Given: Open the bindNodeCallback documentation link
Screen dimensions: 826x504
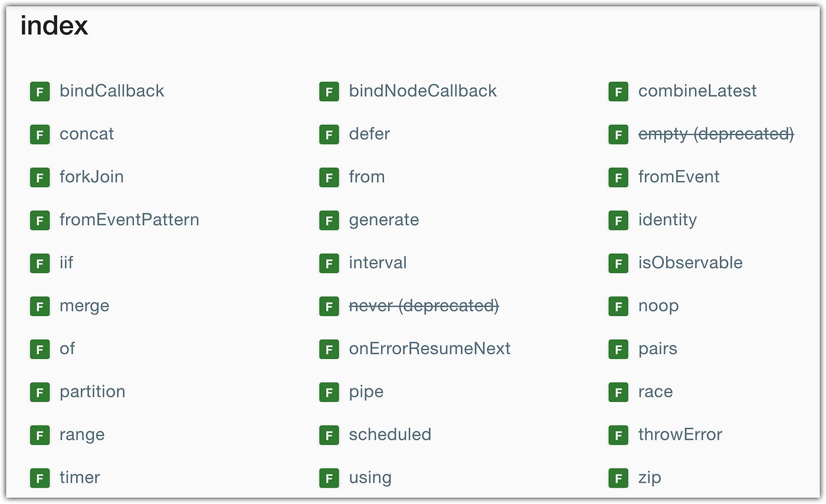Looking at the screenshot, I should pyautogui.click(x=422, y=91).
